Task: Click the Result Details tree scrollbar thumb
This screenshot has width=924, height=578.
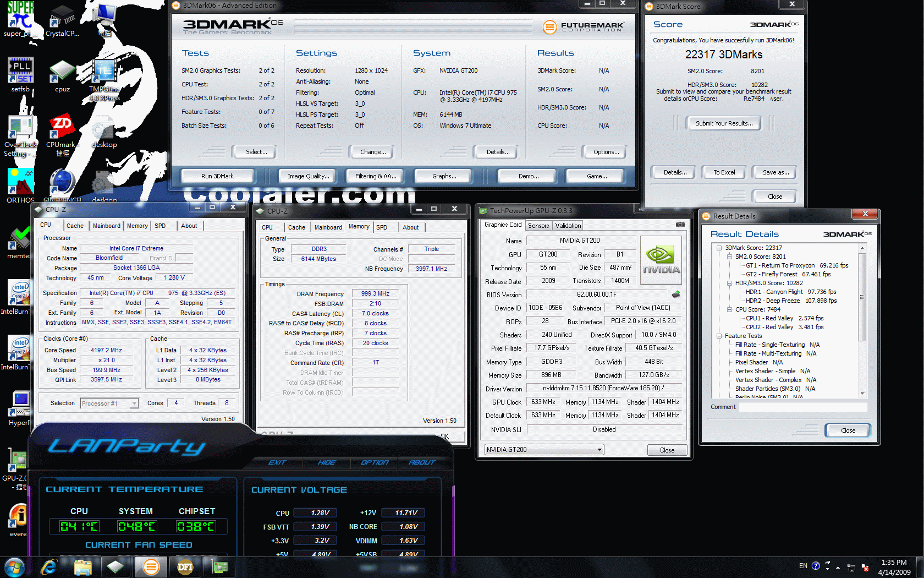Action: coord(862,297)
